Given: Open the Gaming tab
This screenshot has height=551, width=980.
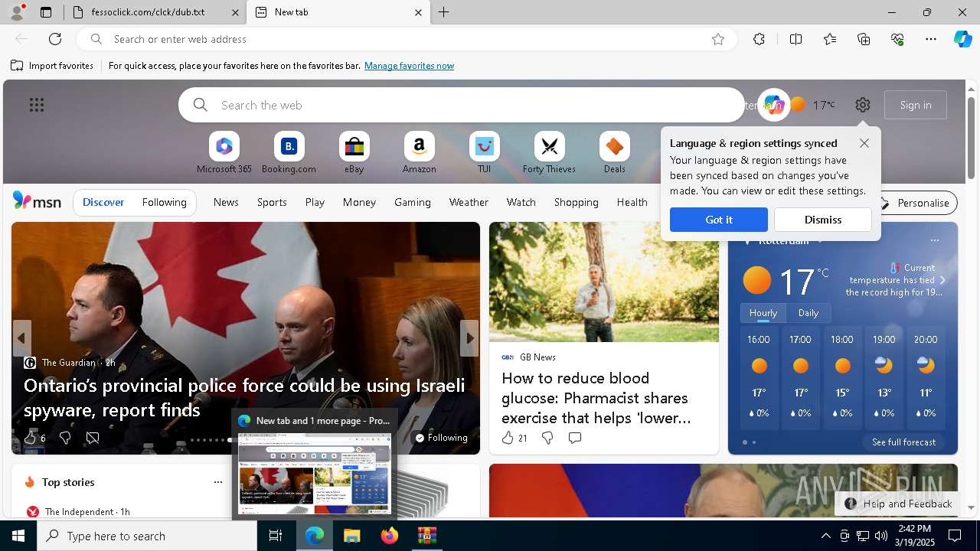Looking at the screenshot, I should [x=413, y=202].
